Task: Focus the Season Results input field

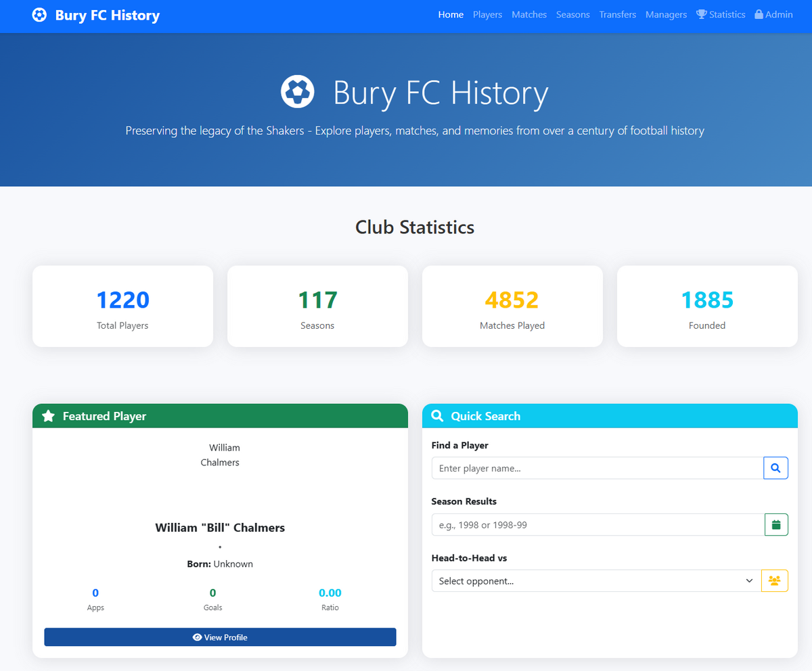Action: coord(598,524)
